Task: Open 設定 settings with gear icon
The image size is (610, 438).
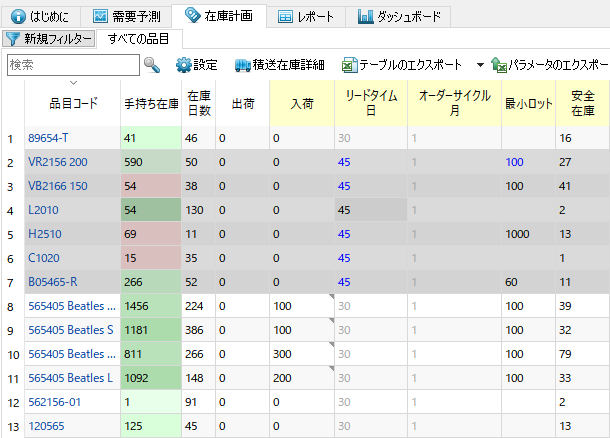Action: pos(183,65)
